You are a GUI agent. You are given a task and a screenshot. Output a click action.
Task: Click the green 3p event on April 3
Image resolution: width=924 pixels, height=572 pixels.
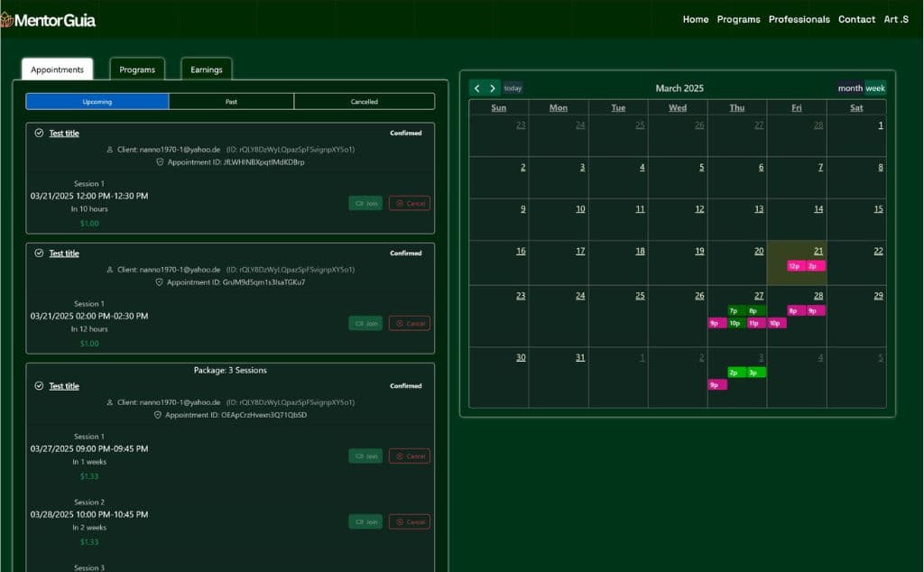756,373
